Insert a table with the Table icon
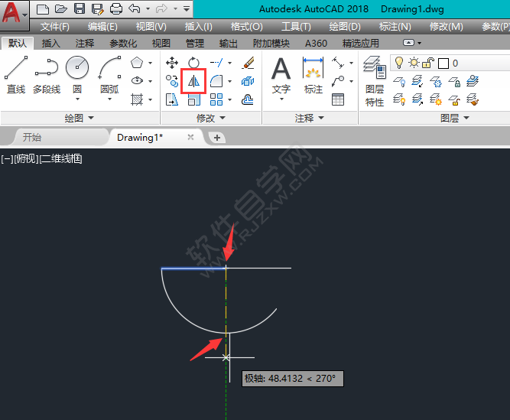Viewport: 510px width, 420px height. [x=338, y=99]
